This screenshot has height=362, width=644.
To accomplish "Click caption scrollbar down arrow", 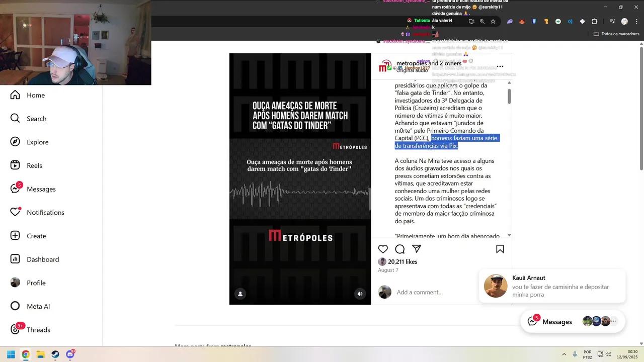I will pyautogui.click(x=509, y=235).
